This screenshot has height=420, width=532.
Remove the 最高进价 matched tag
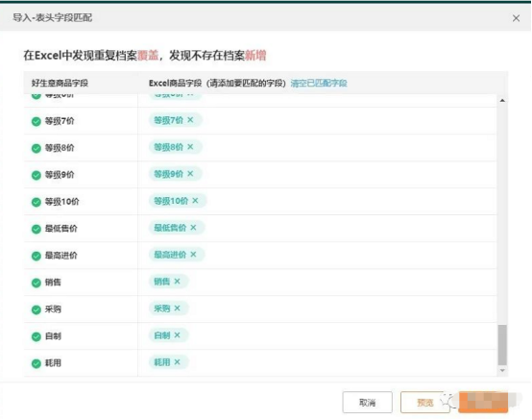tap(193, 255)
